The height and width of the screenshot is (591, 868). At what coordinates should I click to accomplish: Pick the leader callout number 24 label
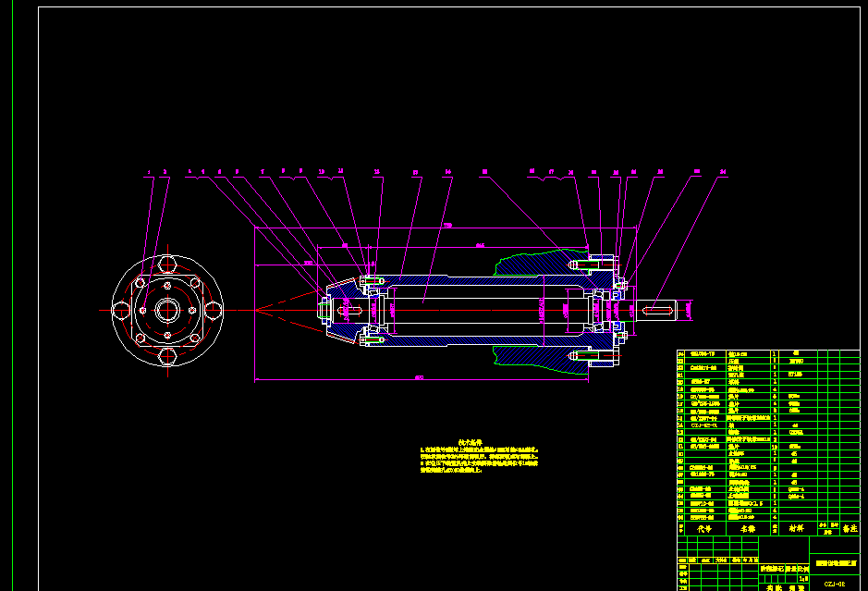click(723, 172)
